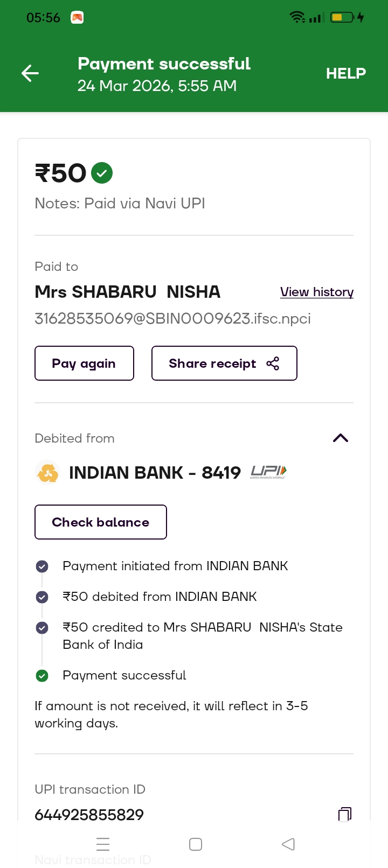Click the green payment success checkmark
Image resolution: width=388 pixels, height=868 pixels.
coord(102,173)
